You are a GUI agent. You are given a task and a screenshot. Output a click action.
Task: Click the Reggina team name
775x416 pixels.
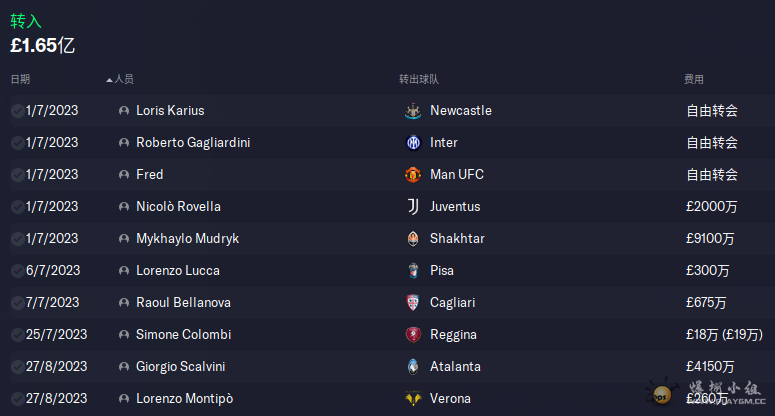(453, 335)
